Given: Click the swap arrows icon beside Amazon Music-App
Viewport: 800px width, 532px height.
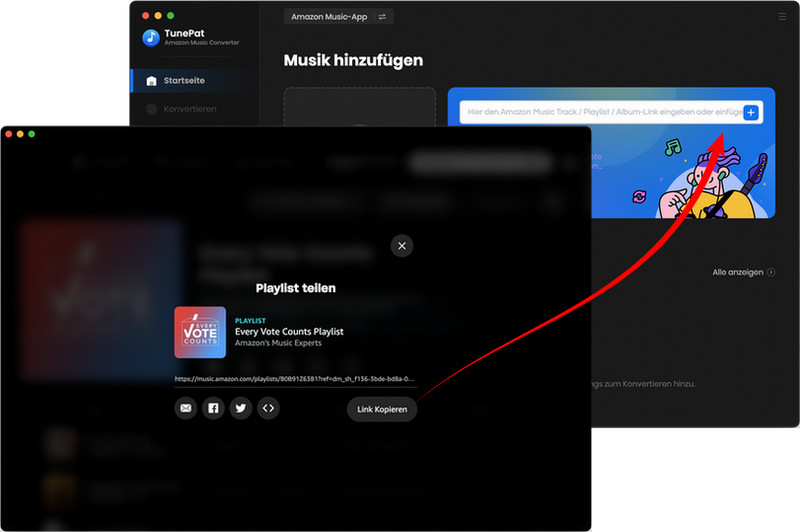Looking at the screenshot, I should tap(382, 17).
